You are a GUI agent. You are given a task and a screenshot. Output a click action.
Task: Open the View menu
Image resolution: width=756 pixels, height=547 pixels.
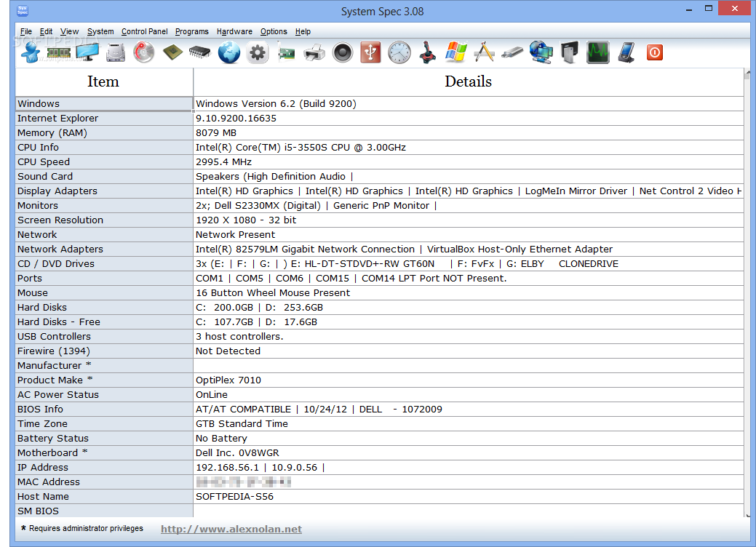pos(69,31)
